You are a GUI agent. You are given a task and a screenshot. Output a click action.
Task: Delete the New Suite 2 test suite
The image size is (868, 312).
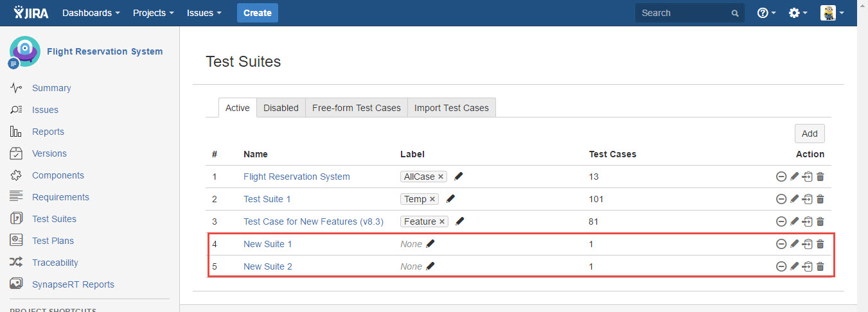820,266
